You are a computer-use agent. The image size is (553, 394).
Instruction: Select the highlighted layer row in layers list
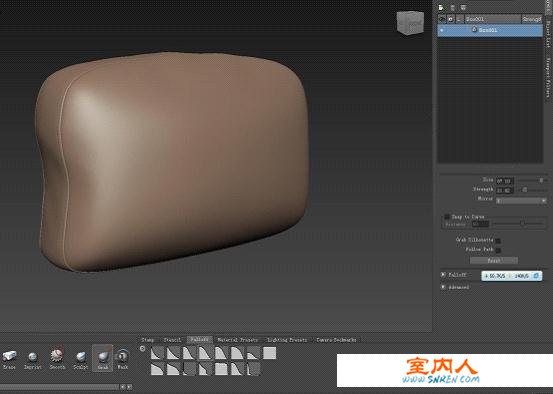(x=490, y=30)
